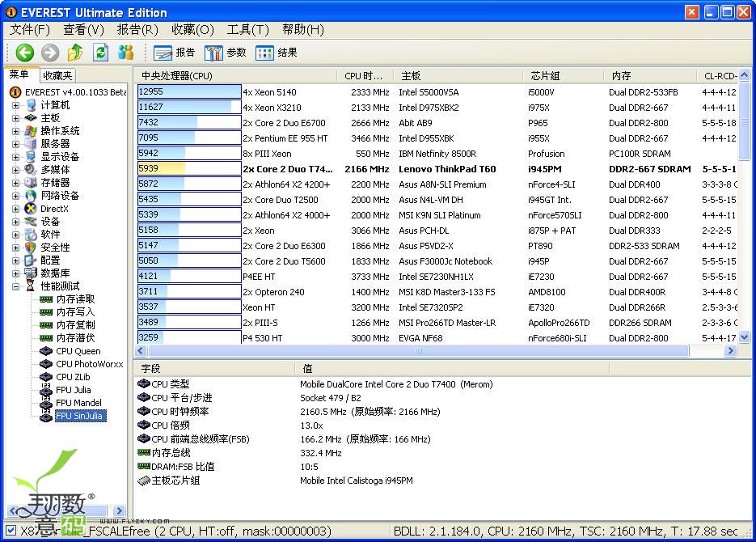The image size is (756, 542).
Task: Select the 计算机 computer icon in tree
Action: (x=31, y=104)
